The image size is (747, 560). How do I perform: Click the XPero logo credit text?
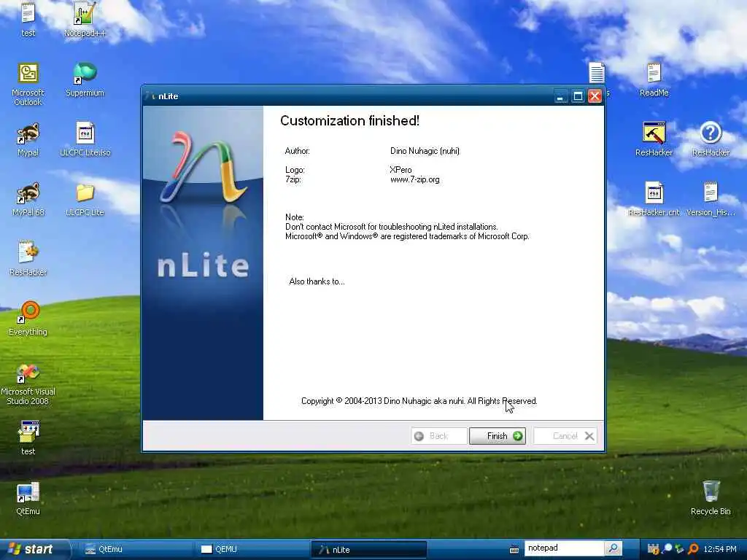pyautogui.click(x=400, y=169)
